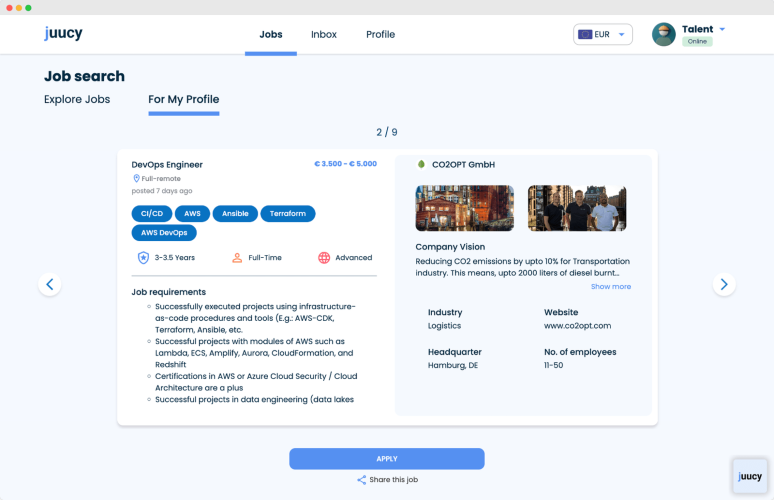
Task: Select the AWS DevOps skill tag
Action: pyautogui.click(x=164, y=233)
